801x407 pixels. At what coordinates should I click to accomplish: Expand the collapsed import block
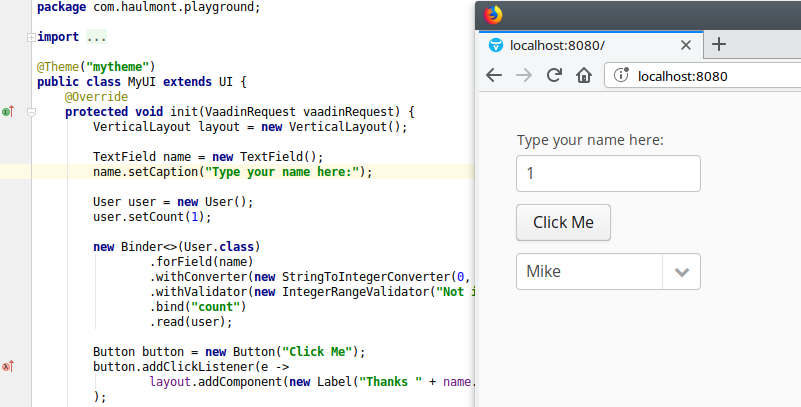tap(31, 37)
